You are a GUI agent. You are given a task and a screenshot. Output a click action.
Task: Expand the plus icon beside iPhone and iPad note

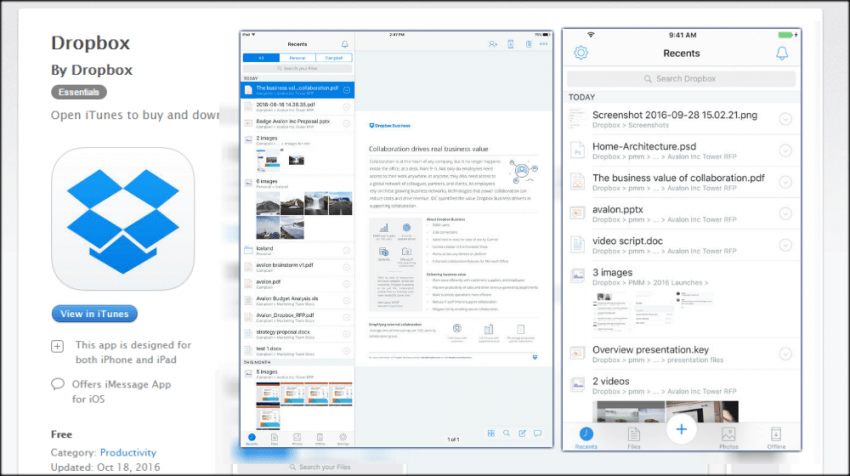[x=57, y=346]
